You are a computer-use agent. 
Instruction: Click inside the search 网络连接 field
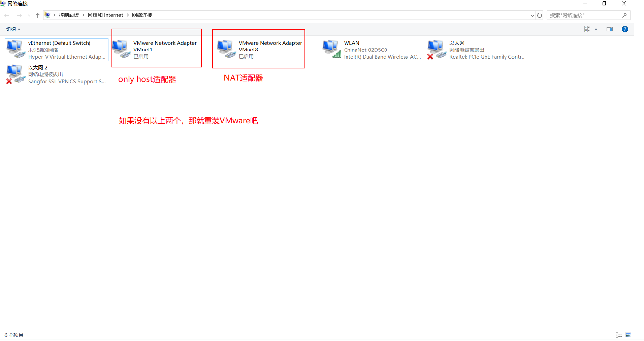pyautogui.click(x=586, y=15)
